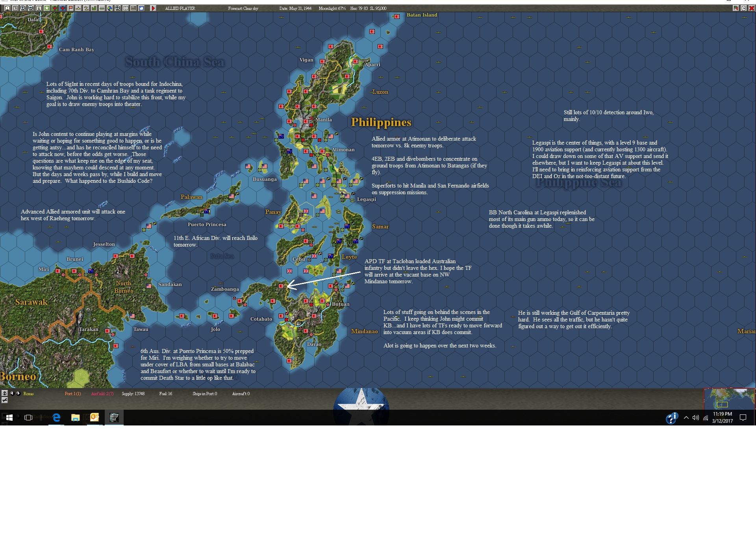The width and height of the screenshot is (756, 559).
Task: Open WITP AE taskbar button
Action: coord(114,418)
